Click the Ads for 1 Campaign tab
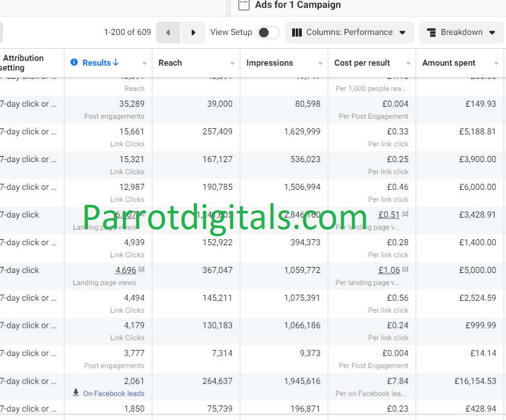This screenshot has width=506, height=420. tap(298, 5)
